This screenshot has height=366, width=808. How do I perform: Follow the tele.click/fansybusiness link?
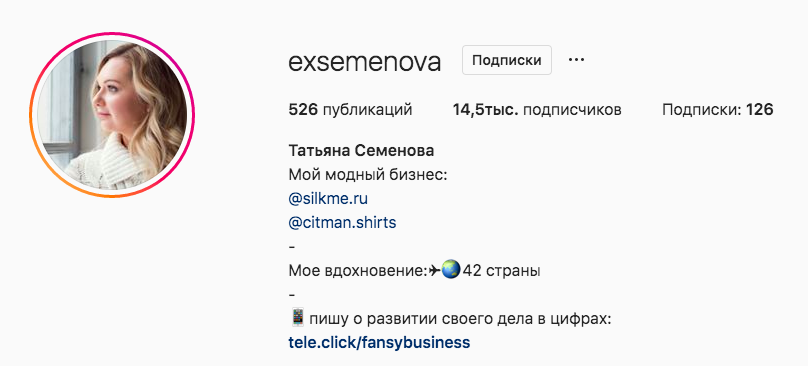(379, 342)
